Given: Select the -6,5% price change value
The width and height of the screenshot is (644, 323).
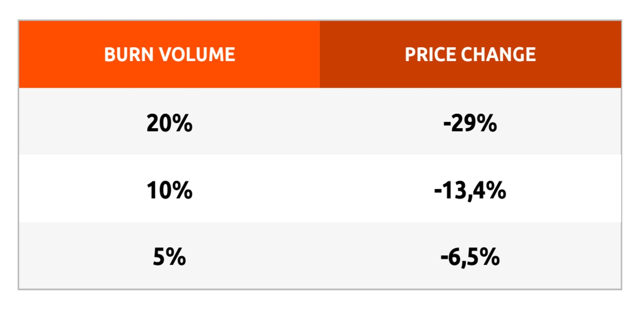Looking at the screenshot, I should click(470, 257).
